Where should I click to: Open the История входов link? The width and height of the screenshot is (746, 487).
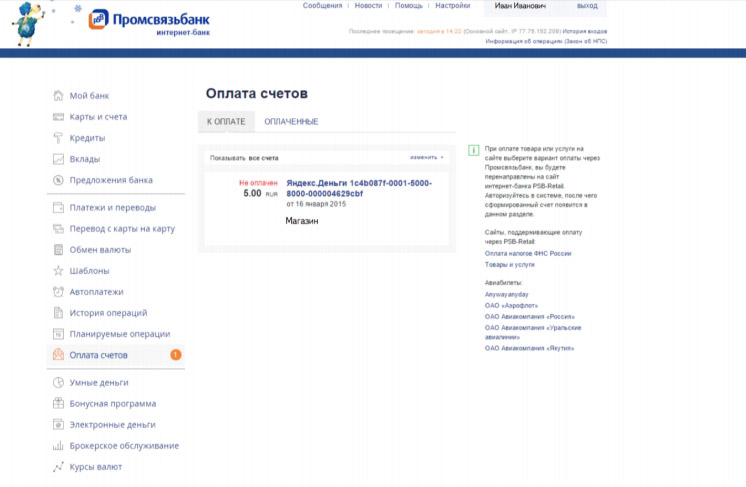(585, 31)
